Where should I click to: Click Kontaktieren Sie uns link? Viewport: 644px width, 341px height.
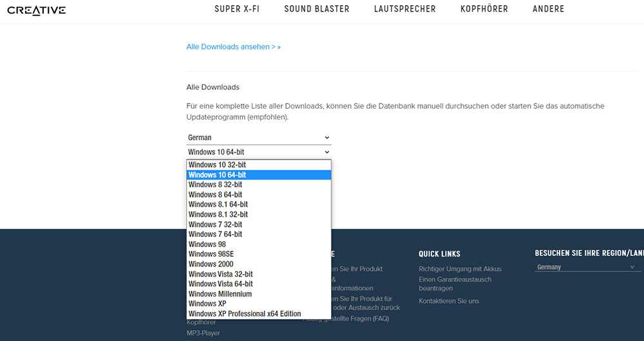click(449, 301)
